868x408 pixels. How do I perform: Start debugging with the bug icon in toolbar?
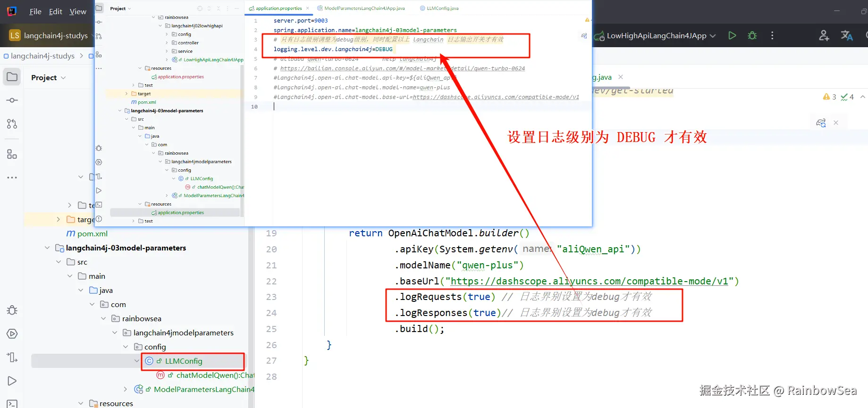pos(752,35)
